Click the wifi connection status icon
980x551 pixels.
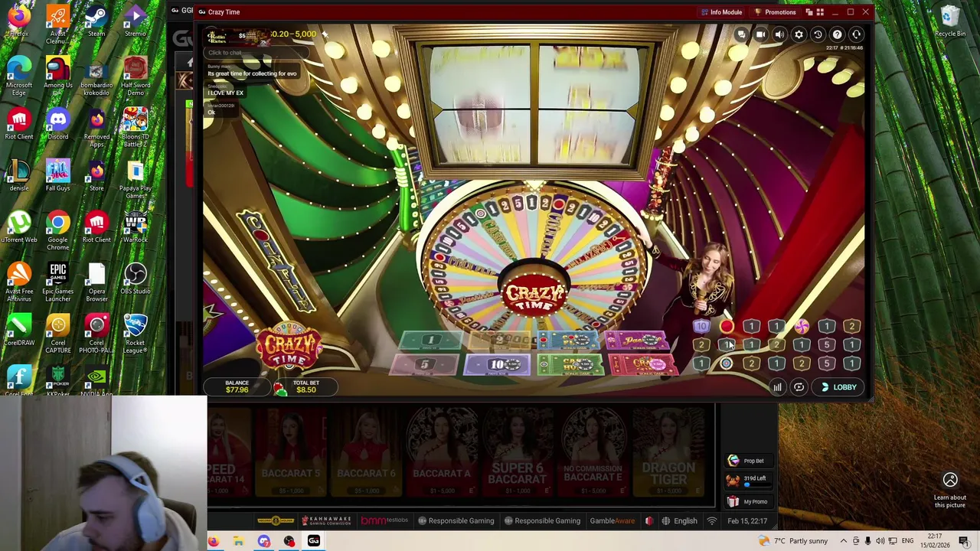712,521
